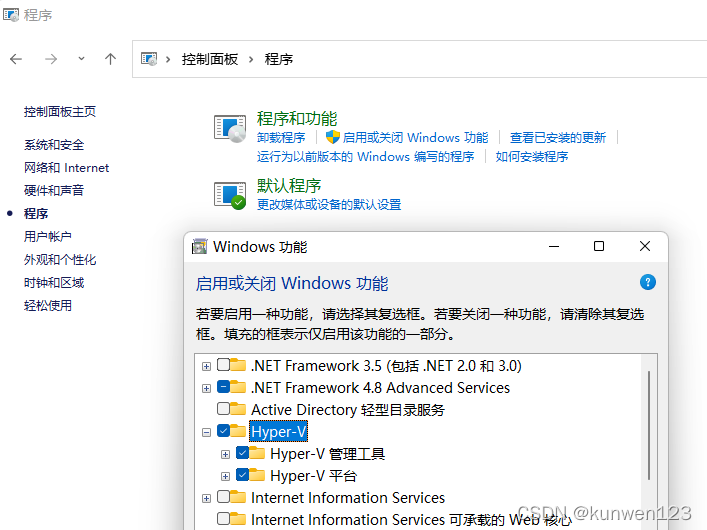Open 系统和安全 category
707x530 pixels.
coord(54,145)
